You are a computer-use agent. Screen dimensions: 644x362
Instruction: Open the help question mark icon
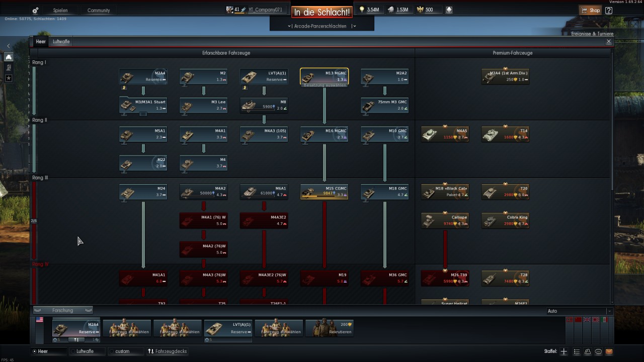[x=609, y=10]
